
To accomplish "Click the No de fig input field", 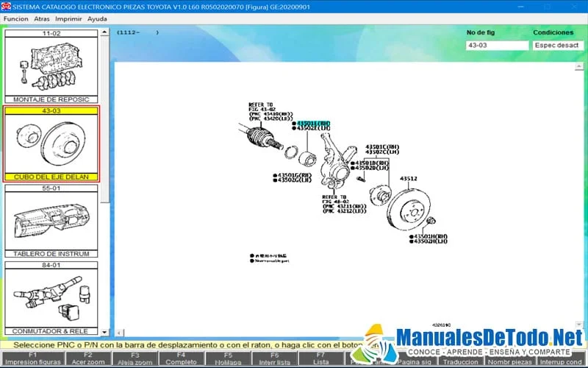I will [498, 46].
